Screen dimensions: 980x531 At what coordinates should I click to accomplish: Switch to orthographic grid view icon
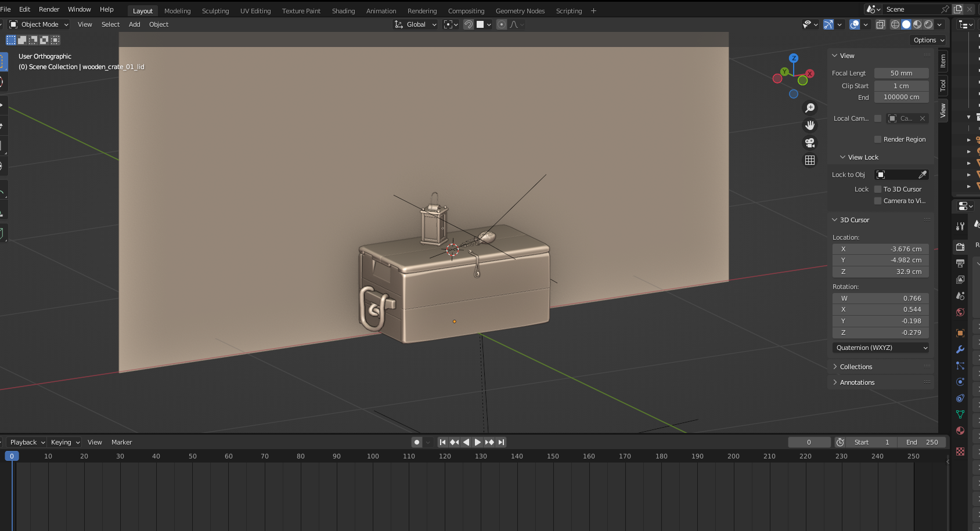click(810, 160)
